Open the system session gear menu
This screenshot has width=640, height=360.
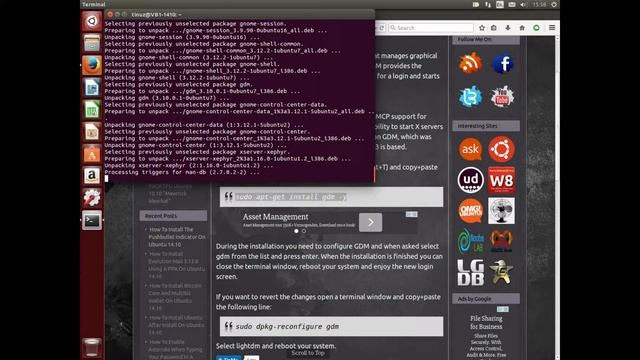[x=554, y=4]
